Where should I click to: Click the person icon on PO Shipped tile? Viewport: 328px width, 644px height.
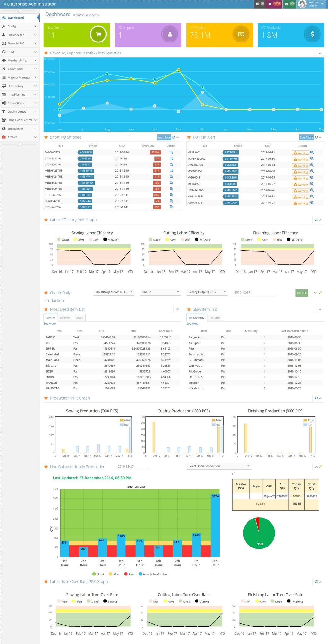[170, 35]
